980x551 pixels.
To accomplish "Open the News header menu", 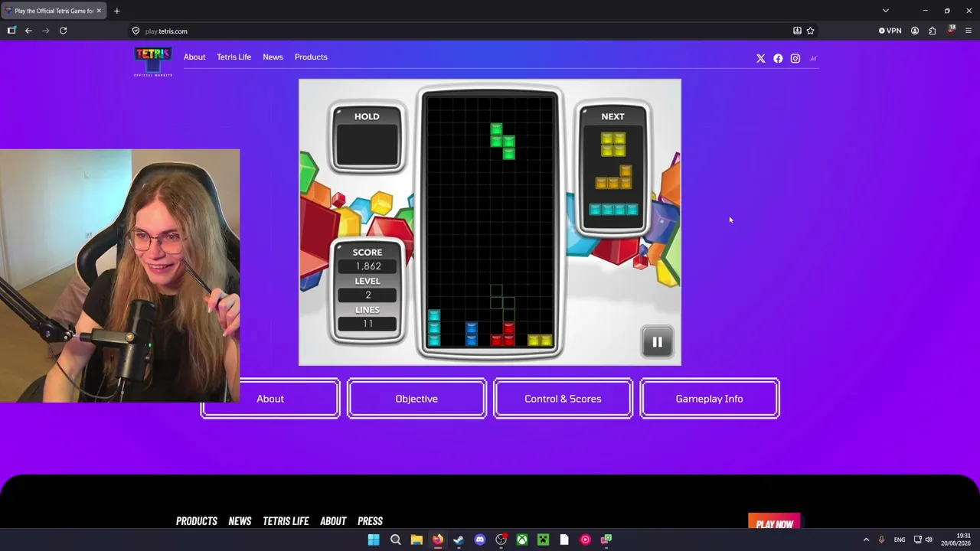I will tap(273, 57).
